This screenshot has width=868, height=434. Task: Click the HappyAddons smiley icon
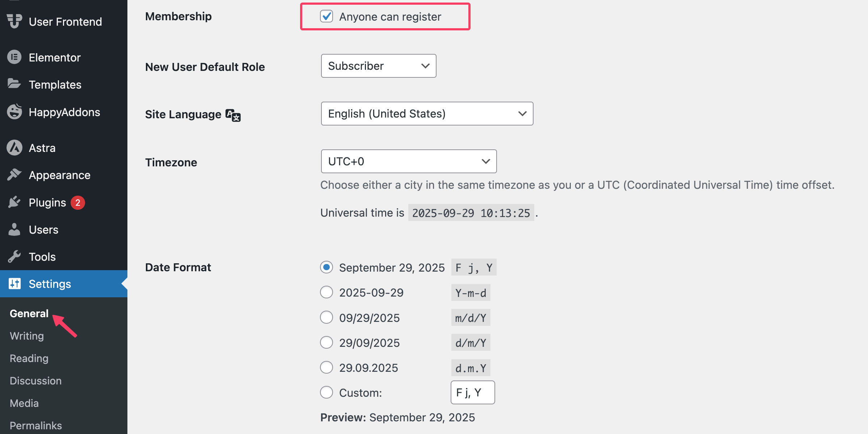(14, 112)
